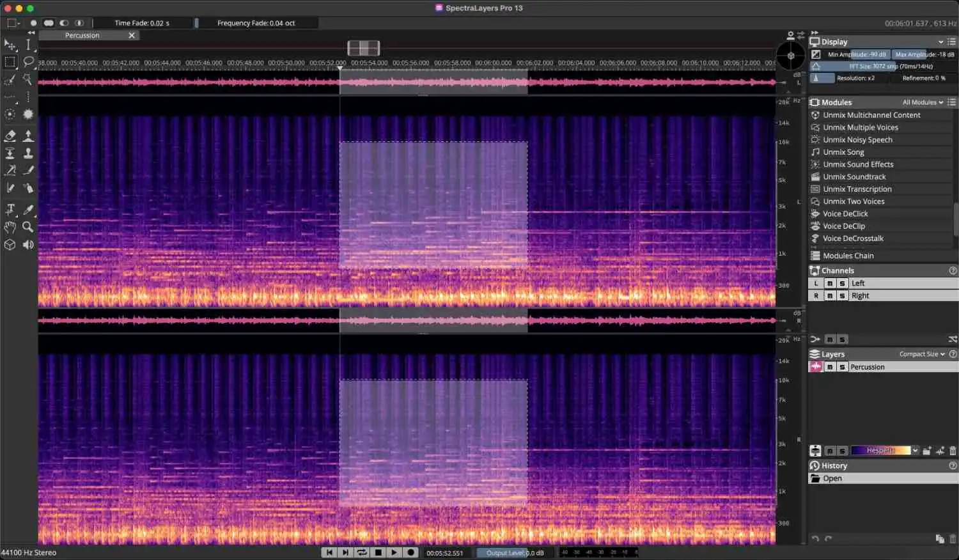Viewport: 959px width, 560px height.
Task: Open the selection shape dropdown at top-left
Action: pos(13,23)
